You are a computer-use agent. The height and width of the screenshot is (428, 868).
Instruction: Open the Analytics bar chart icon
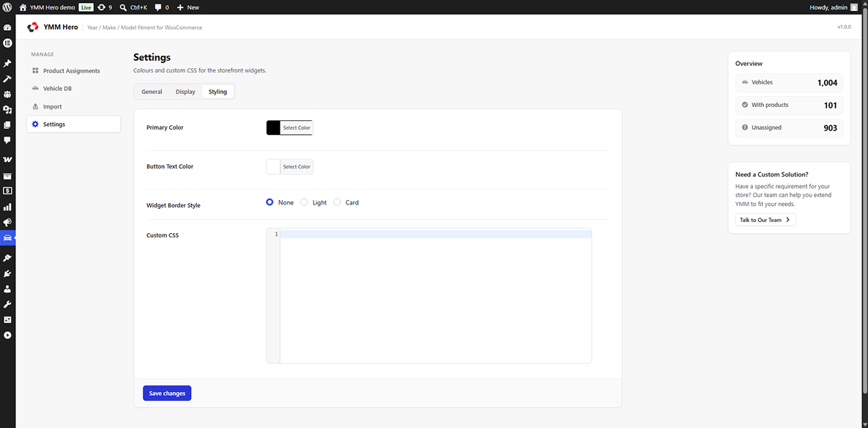pos(8,207)
